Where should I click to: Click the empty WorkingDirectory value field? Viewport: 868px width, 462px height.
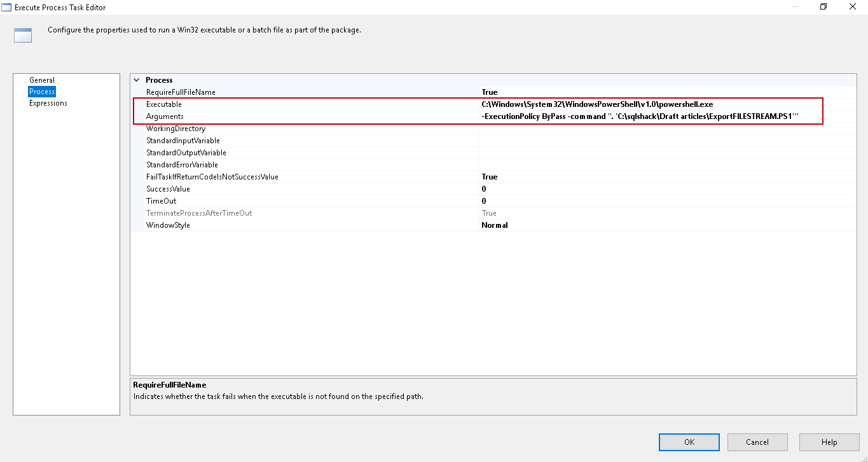(x=668, y=129)
